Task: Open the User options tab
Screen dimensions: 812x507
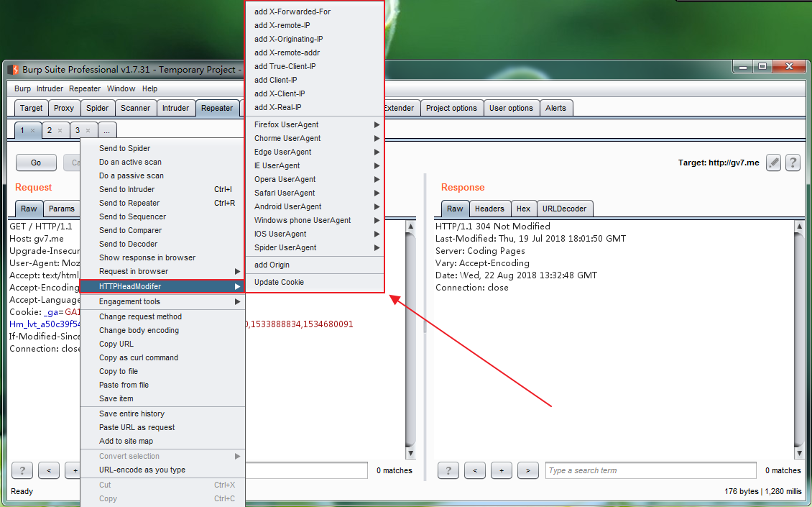Action: tap(511, 108)
